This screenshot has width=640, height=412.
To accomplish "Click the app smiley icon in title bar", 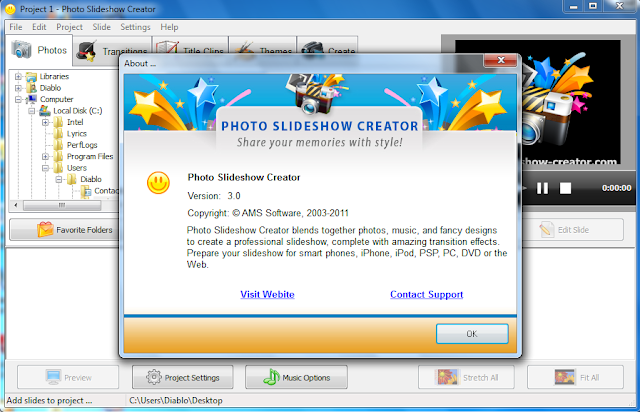I will 11,9.
